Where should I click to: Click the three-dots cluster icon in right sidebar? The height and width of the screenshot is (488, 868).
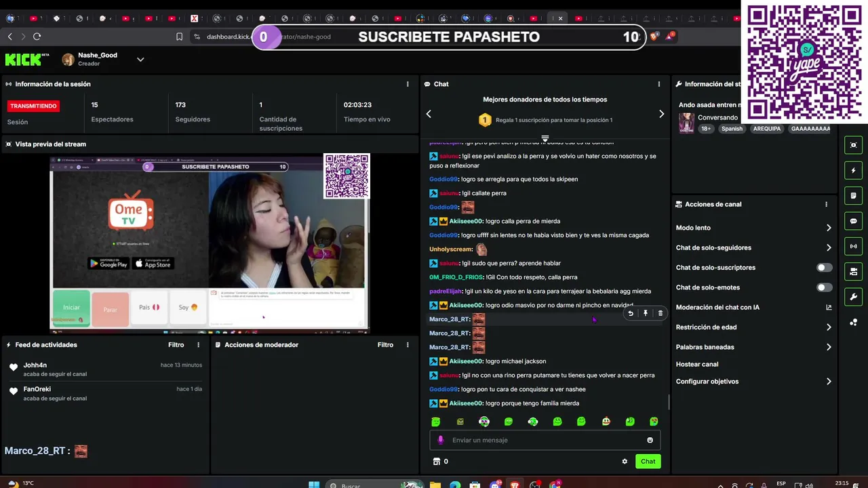tap(853, 322)
